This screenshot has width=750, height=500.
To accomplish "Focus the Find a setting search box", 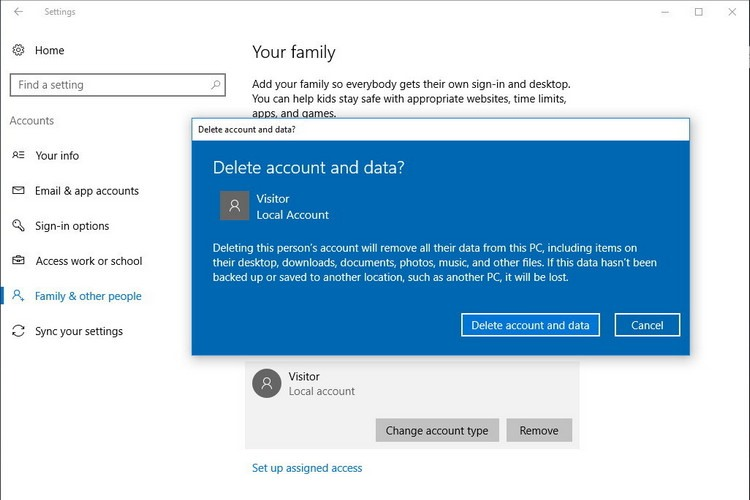I will click(118, 85).
